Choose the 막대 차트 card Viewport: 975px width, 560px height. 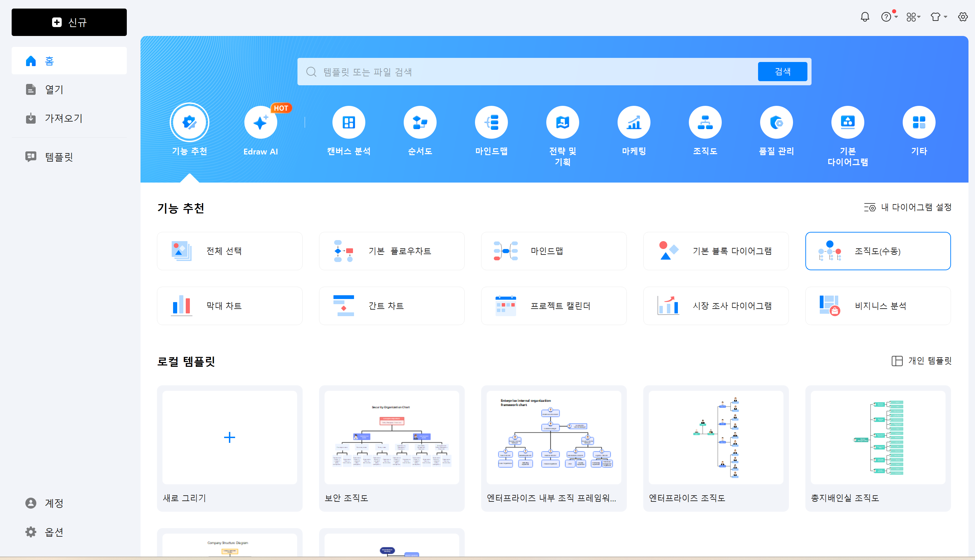click(x=230, y=306)
